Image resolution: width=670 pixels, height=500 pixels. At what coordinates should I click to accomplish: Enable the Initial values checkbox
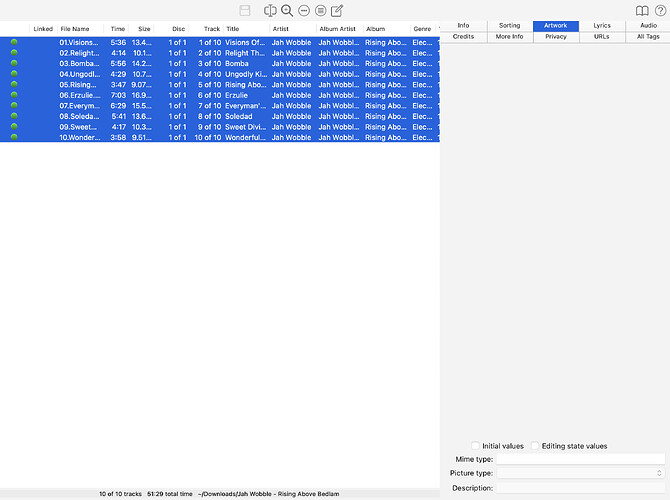tap(475, 446)
